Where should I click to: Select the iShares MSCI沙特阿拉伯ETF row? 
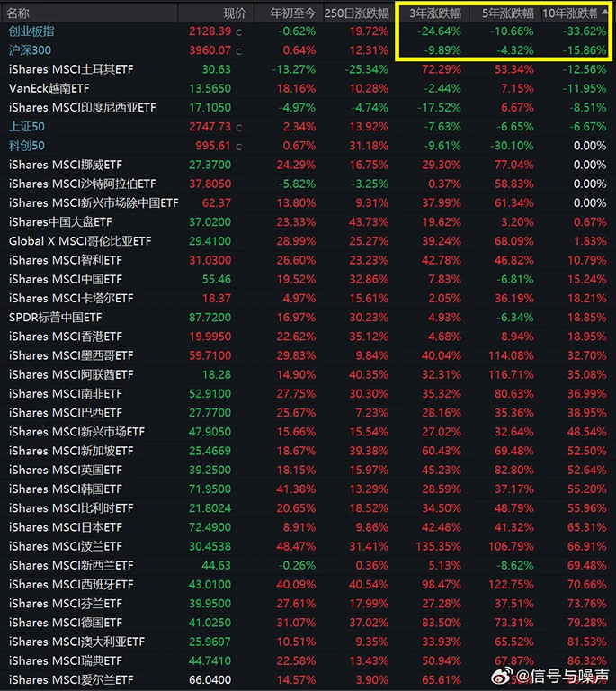tap(308, 184)
